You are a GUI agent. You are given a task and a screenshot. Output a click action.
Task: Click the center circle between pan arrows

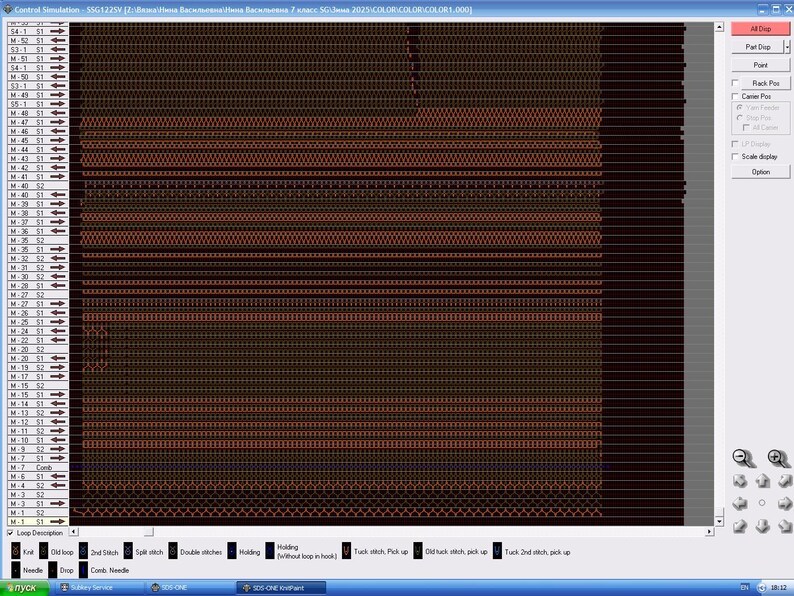coord(762,503)
